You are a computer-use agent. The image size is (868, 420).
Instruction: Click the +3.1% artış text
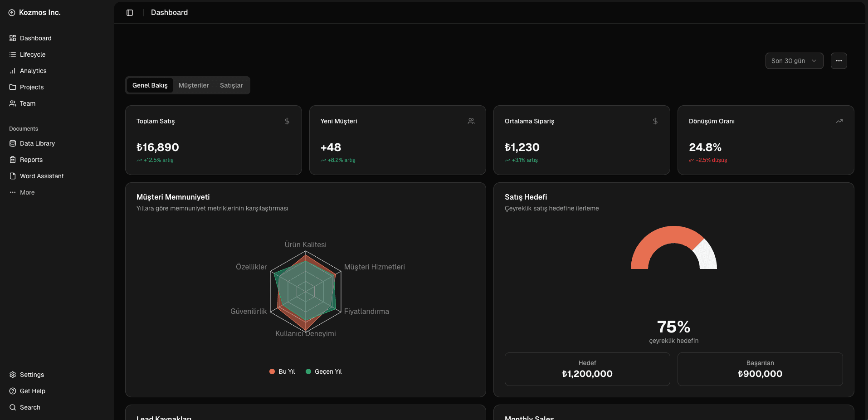pos(525,160)
